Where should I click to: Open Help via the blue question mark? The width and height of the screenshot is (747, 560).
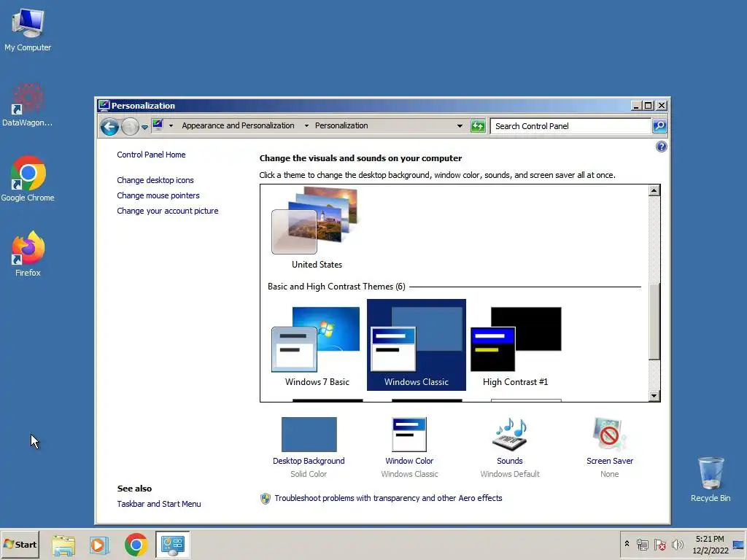click(x=661, y=147)
